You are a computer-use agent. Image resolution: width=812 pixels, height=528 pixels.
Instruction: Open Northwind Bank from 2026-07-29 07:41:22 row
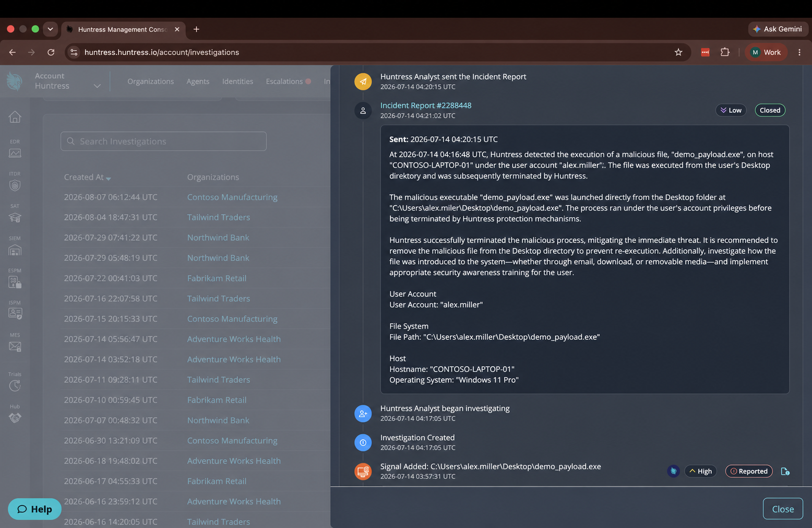pyautogui.click(x=218, y=238)
